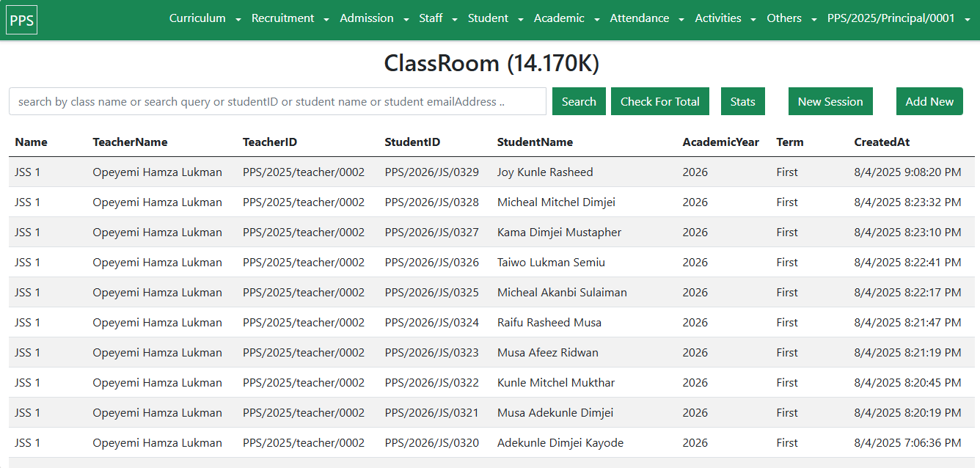Screen dimensions: 980x468
Task: Open the Admission dropdown menu
Action: tap(374, 18)
